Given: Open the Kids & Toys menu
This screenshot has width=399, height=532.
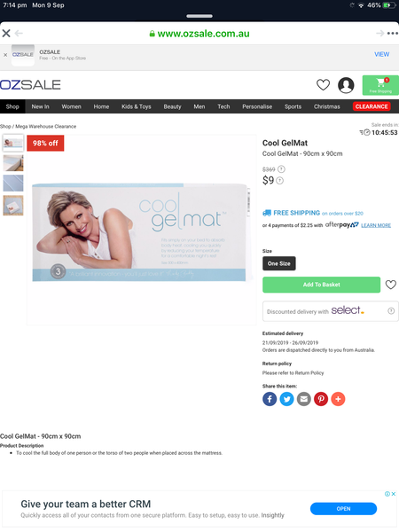Looking at the screenshot, I should coord(136,106).
